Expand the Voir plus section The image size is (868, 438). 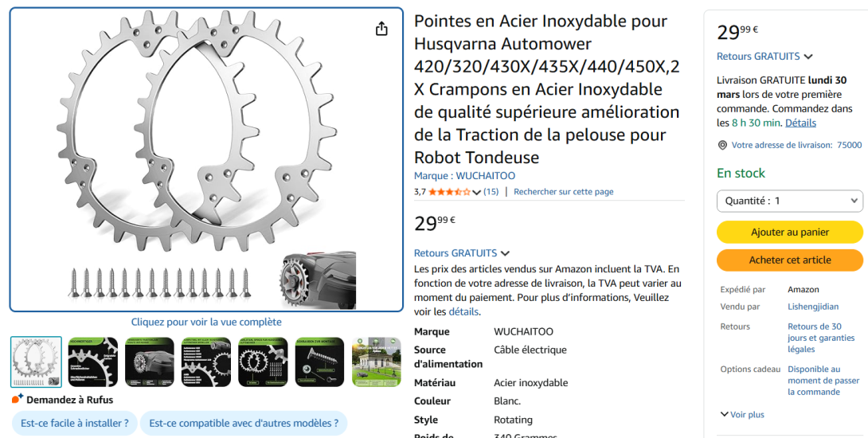point(741,414)
